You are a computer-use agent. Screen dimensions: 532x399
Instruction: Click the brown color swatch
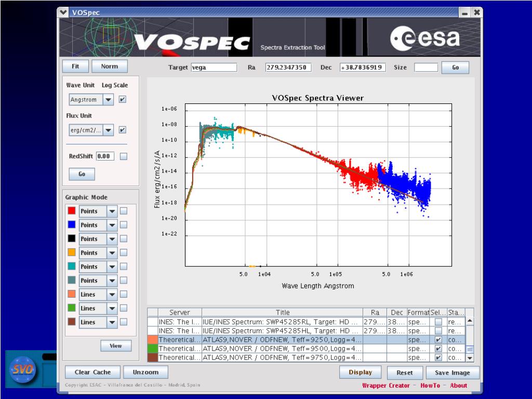(x=72, y=322)
